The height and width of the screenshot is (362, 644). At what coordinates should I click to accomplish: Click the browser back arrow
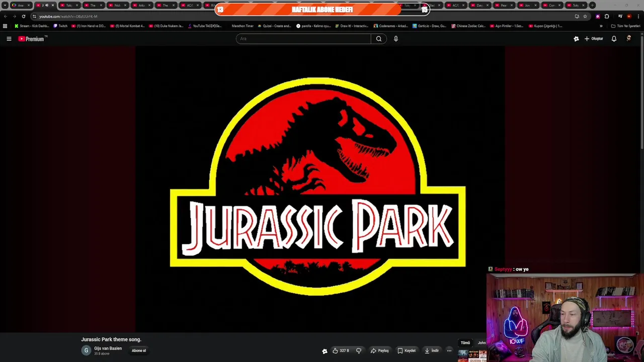pyautogui.click(x=6, y=16)
